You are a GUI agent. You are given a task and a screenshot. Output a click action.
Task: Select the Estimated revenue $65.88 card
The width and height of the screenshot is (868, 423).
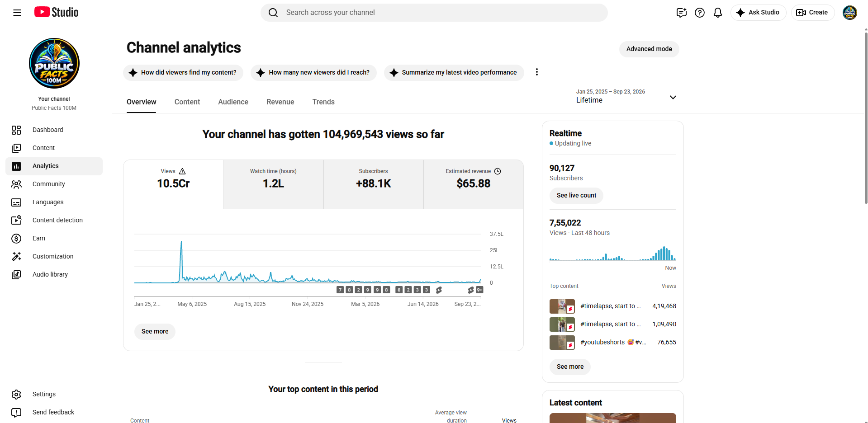(474, 184)
